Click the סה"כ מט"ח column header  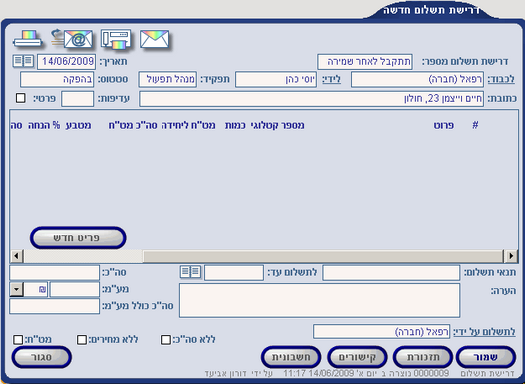point(133,125)
